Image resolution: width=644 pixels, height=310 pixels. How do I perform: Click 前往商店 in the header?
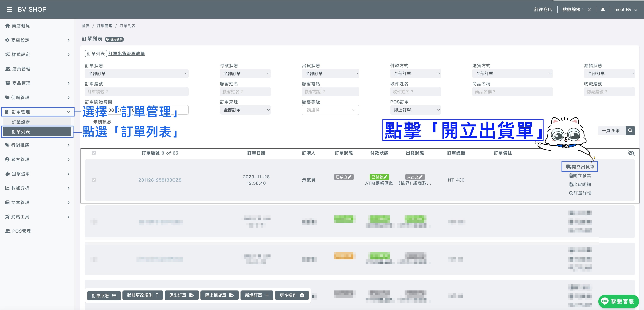543,9
